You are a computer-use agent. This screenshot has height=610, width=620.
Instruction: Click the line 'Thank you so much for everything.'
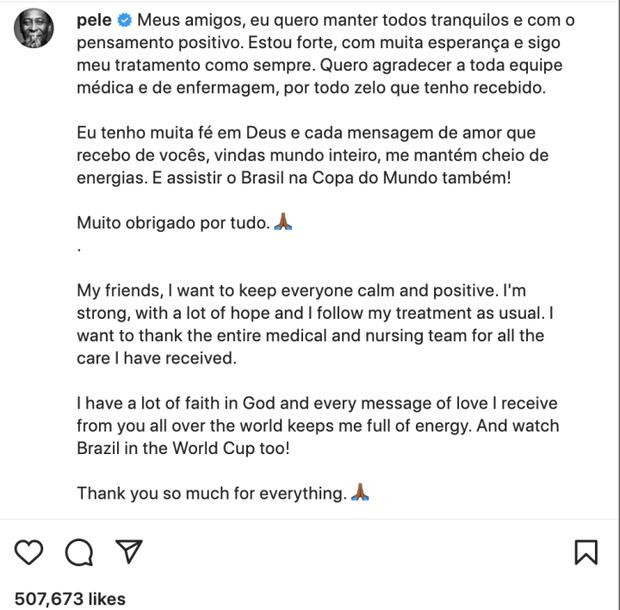click(210, 493)
